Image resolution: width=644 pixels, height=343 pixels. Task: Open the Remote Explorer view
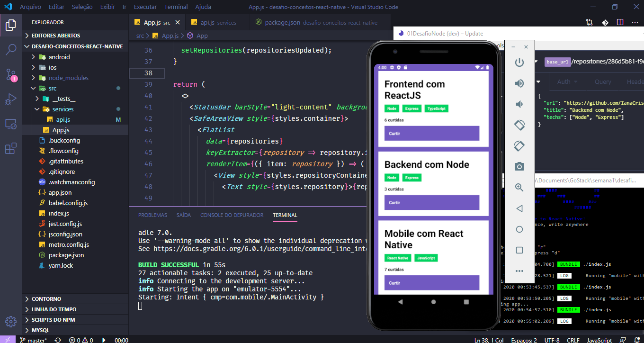(x=11, y=124)
